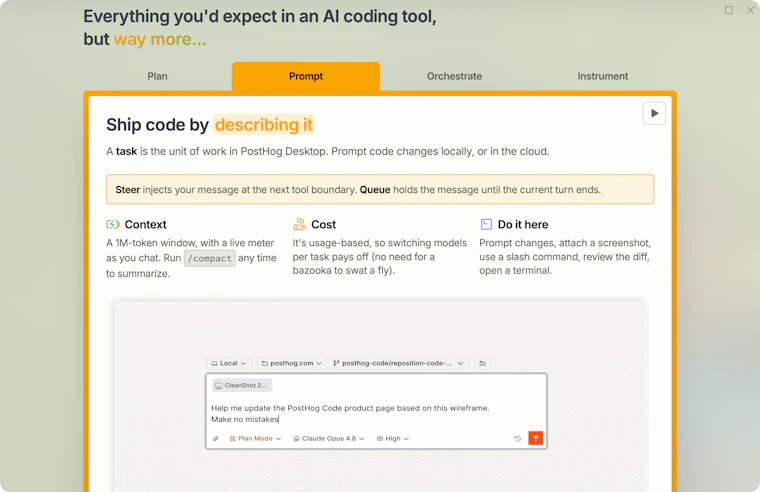Viewport: 760px width, 492px height.
Task: Click the Context bracket icon
Action: (x=112, y=224)
